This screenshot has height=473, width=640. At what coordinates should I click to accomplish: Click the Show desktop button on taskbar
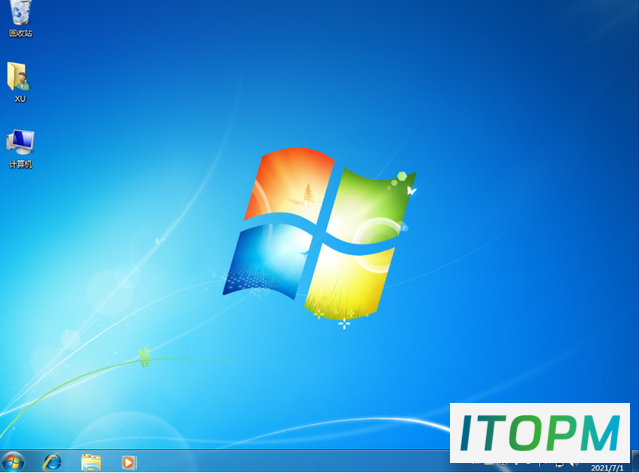[635, 461]
